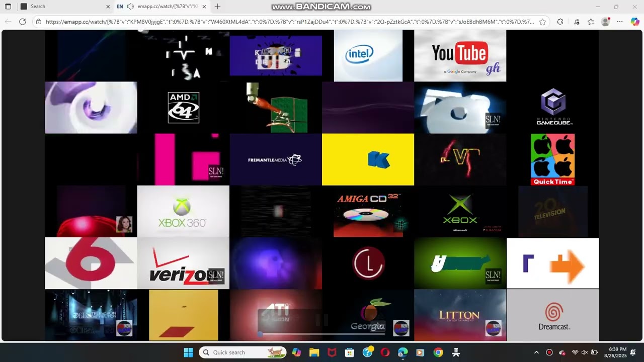The height and width of the screenshot is (362, 644).
Task: Select the green Xbox logo video
Action: click(x=460, y=211)
